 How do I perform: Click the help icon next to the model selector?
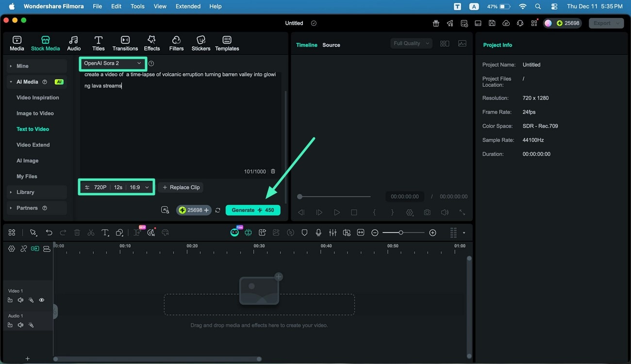[151, 64]
